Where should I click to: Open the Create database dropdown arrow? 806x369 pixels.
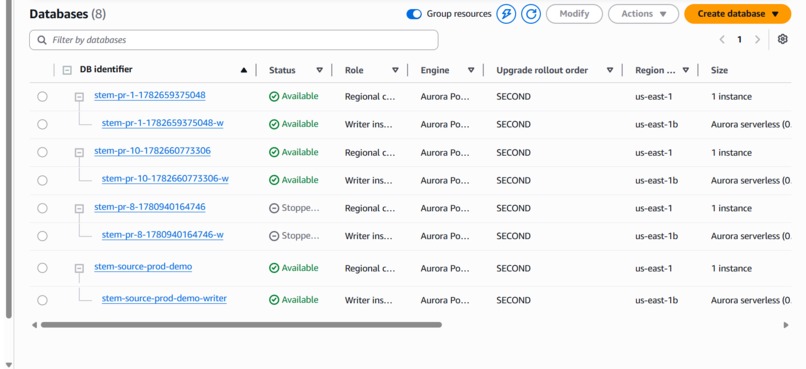[776, 14]
